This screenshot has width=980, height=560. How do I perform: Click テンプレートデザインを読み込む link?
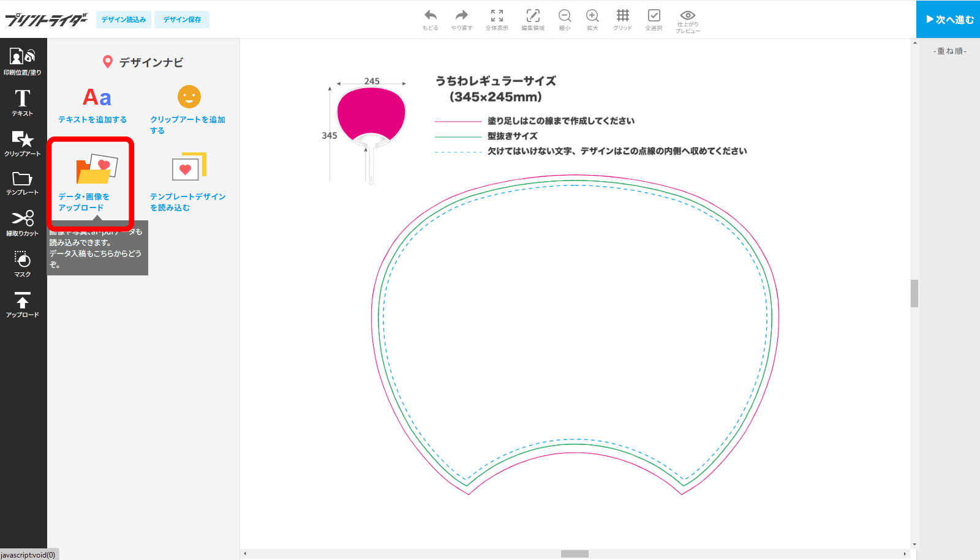(x=188, y=202)
